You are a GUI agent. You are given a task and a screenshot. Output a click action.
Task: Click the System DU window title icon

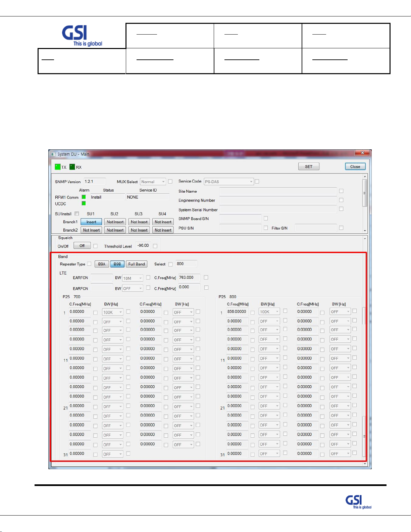click(x=53, y=154)
